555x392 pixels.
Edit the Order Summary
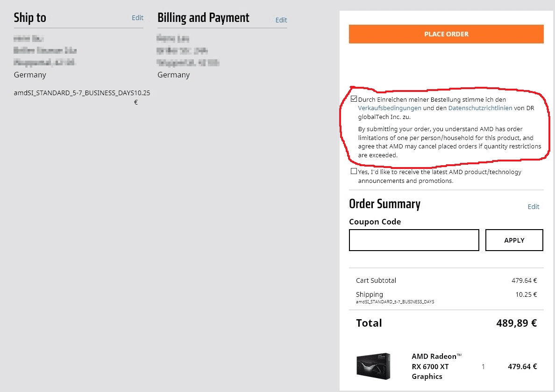(x=533, y=207)
